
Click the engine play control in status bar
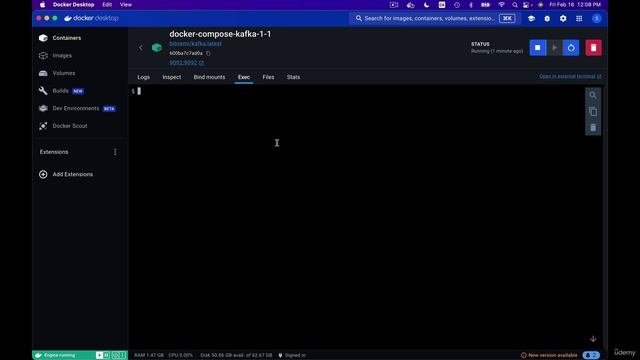click(99, 355)
